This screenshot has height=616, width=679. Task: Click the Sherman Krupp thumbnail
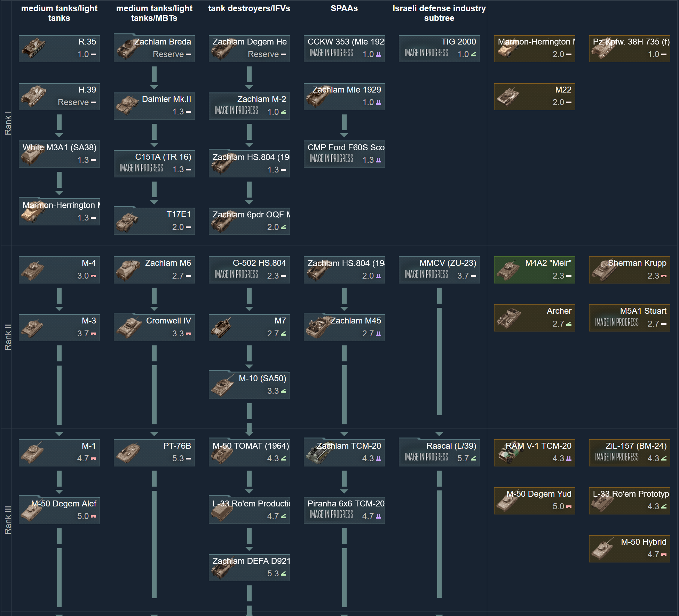pyautogui.click(x=604, y=270)
